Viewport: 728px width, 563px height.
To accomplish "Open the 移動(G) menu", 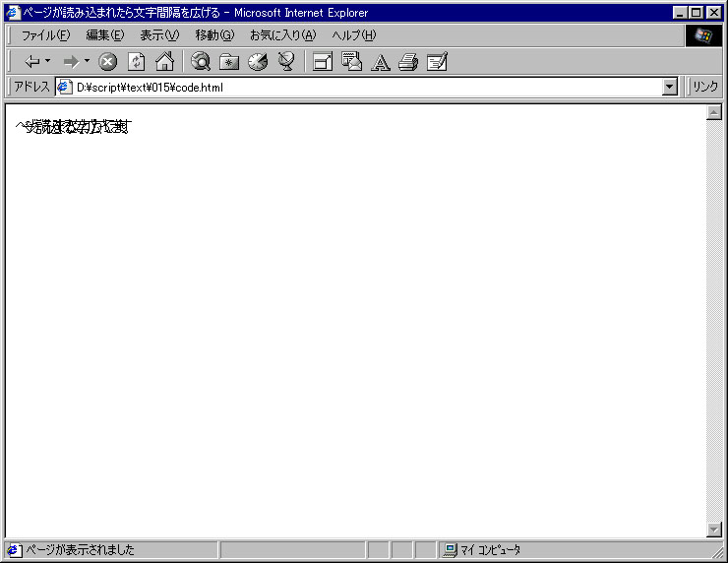I will (x=214, y=35).
